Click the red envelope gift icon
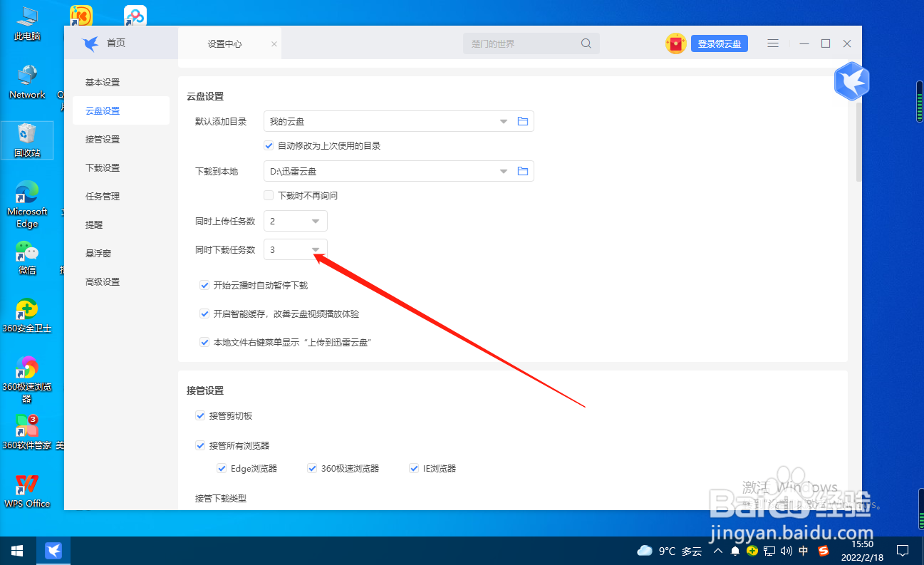Screen dimensions: 924x565 (675, 43)
